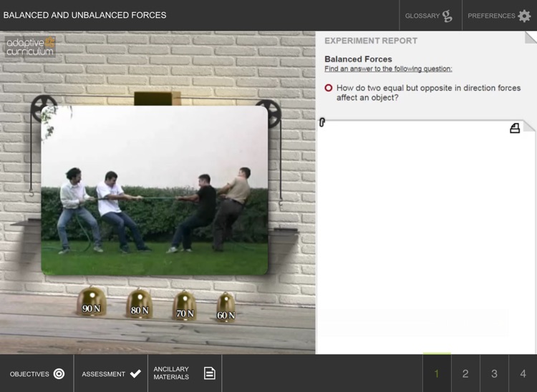Click the question text about opposite forces

pos(428,93)
